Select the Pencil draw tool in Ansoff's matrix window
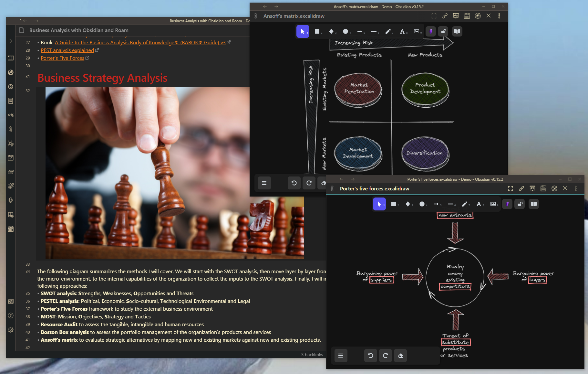Viewport: 588px width, 374px height. pyautogui.click(x=388, y=31)
